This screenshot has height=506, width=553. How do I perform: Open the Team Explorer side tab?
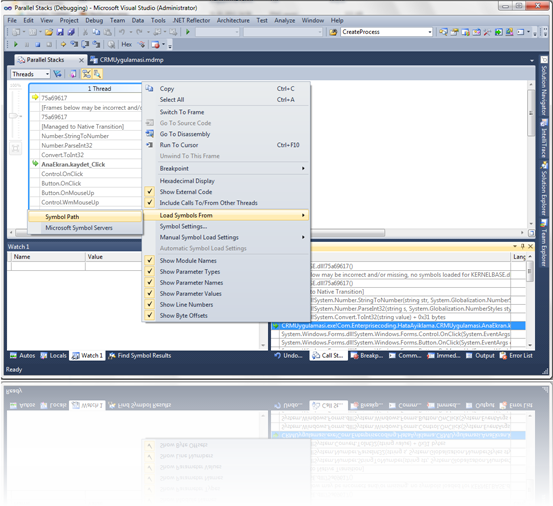pyautogui.click(x=544, y=243)
